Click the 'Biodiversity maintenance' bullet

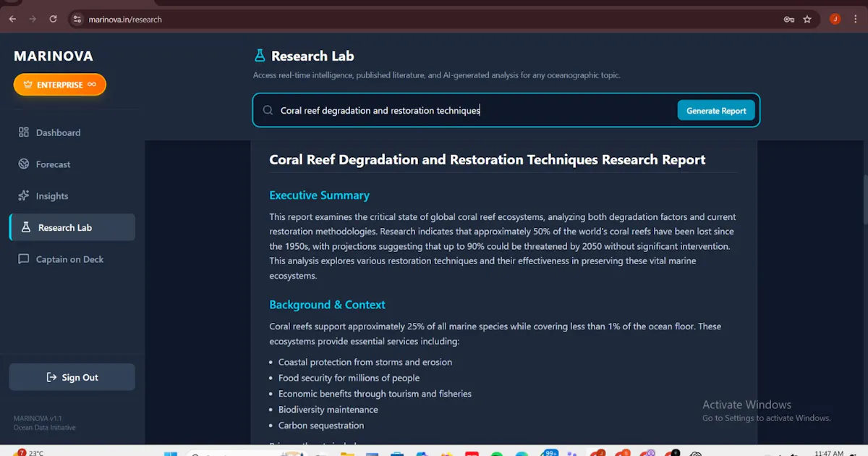click(328, 410)
